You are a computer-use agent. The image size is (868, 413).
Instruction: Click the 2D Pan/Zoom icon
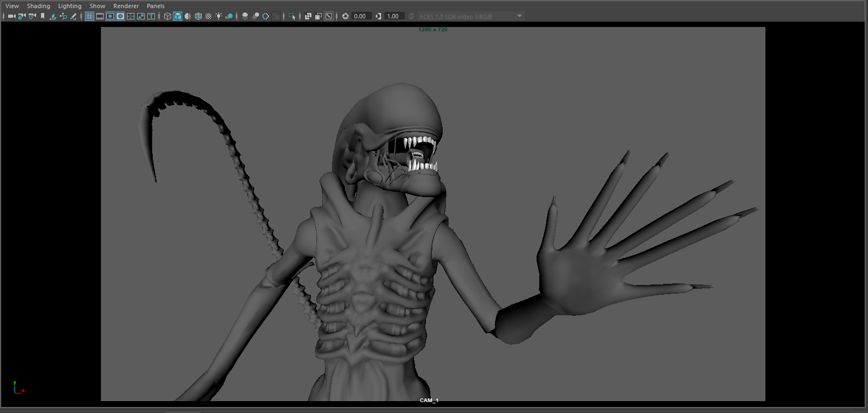point(63,16)
